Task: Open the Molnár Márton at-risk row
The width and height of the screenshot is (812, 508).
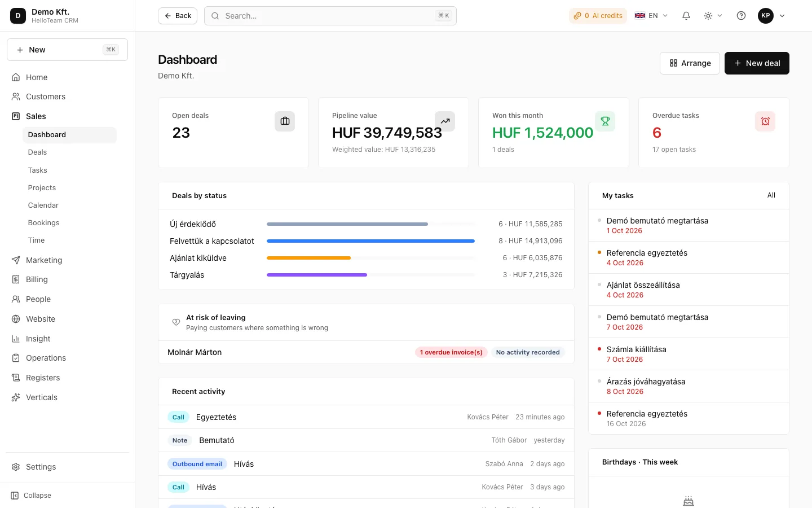Action: pyautogui.click(x=366, y=352)
